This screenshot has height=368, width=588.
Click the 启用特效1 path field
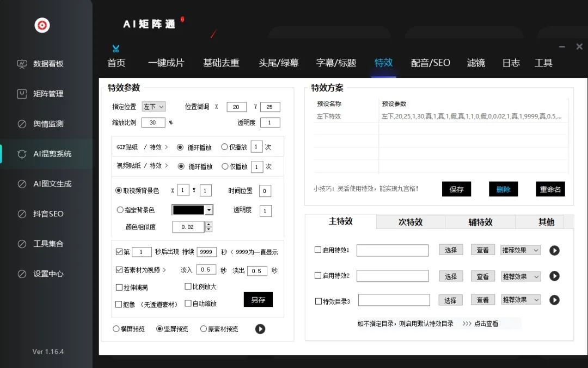tap(392, 250)
